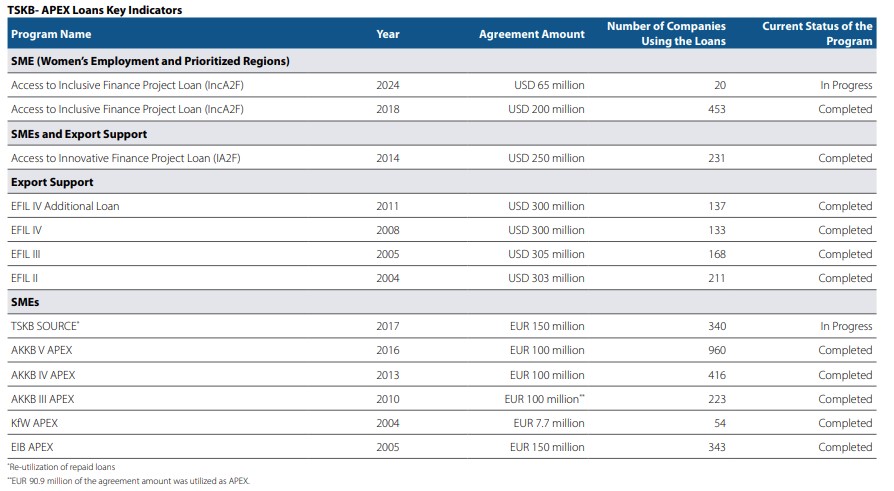Click the In Progress status for TSKB SOURCE
The width and height of the screenshot is (894, 491).
click(x=846, y=326)
